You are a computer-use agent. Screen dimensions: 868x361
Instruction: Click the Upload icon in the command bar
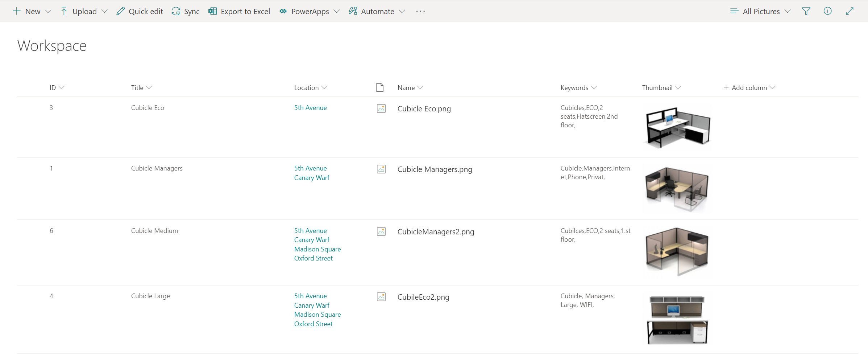64,11
